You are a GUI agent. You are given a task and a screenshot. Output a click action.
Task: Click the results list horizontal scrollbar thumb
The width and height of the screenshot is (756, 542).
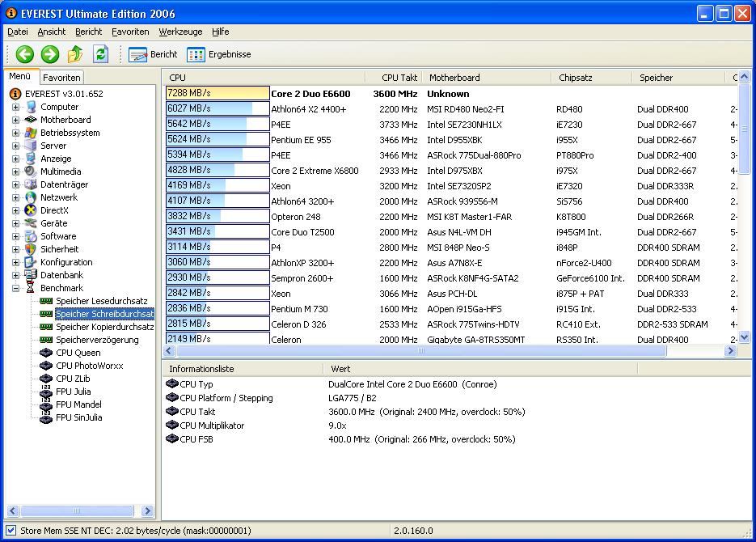(x=420, y=351)
